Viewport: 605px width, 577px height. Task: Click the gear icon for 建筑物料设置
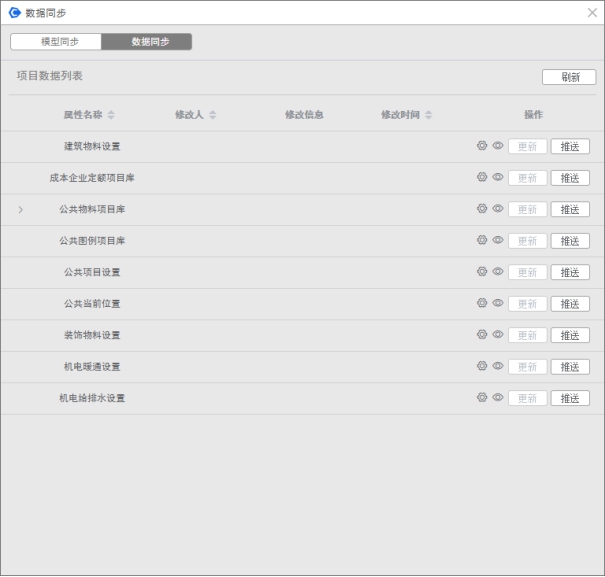(x=481, y=146)
